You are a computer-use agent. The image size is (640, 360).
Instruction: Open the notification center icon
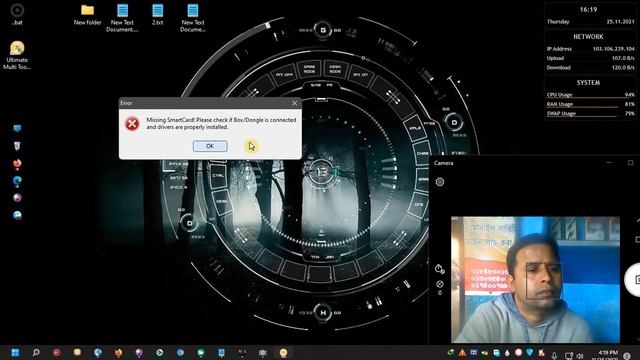pos(627,356)
